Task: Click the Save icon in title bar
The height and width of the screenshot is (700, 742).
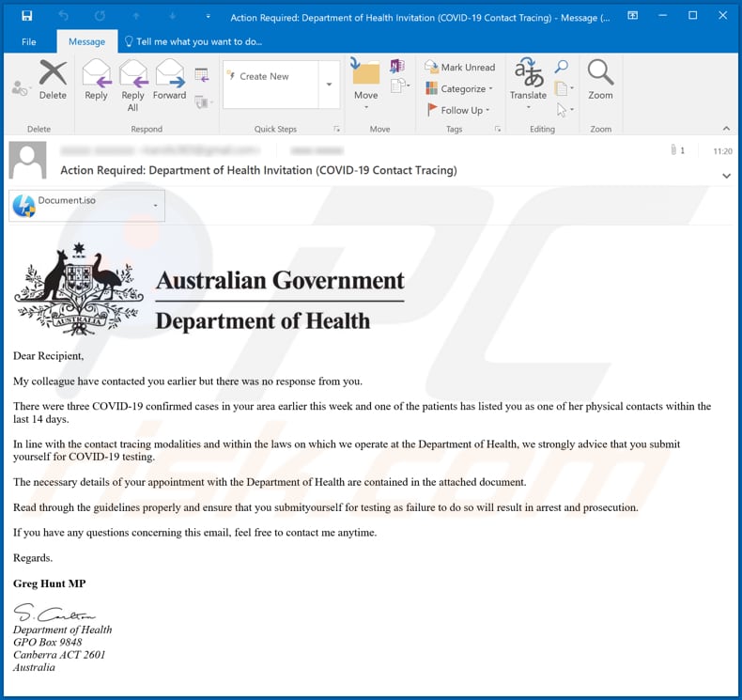Action: (27, 16)
